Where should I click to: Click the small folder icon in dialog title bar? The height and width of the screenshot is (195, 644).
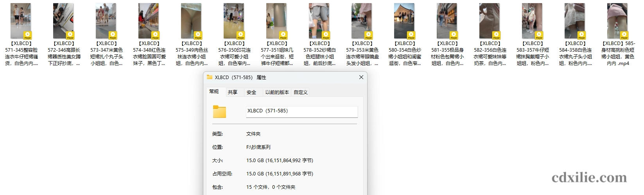(x=210, y=77)
